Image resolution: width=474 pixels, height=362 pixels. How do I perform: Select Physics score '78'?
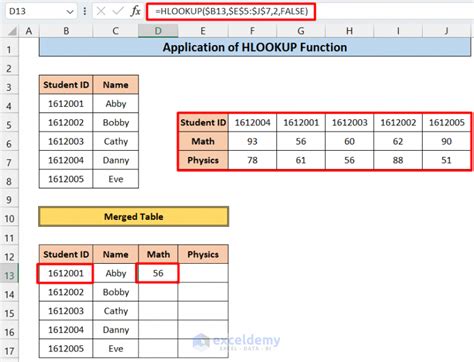pos(252,160)
